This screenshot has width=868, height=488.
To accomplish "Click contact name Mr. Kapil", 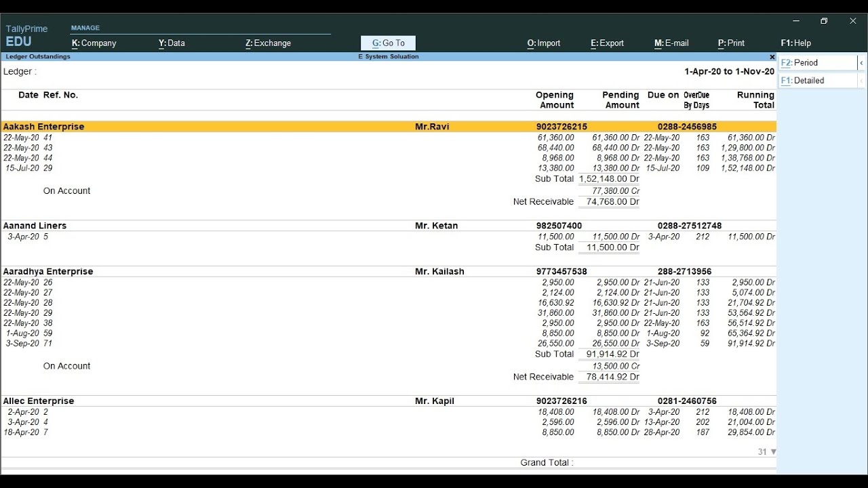I will 435,401.
